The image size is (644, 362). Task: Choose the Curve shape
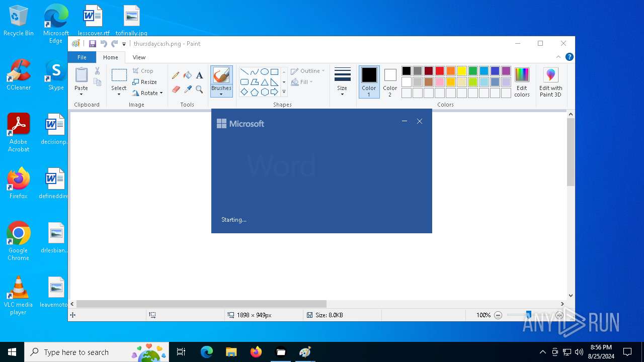(254, 72)
